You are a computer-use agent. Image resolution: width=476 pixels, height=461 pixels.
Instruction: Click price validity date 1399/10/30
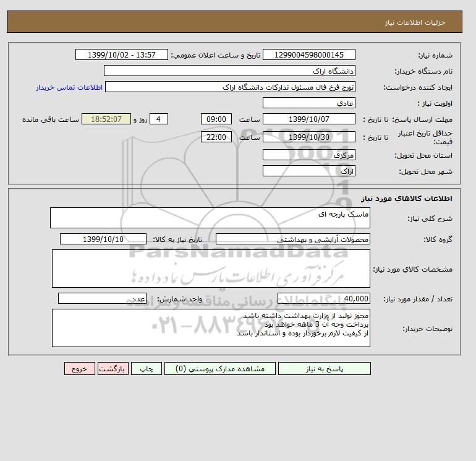[x=308, y=137]
